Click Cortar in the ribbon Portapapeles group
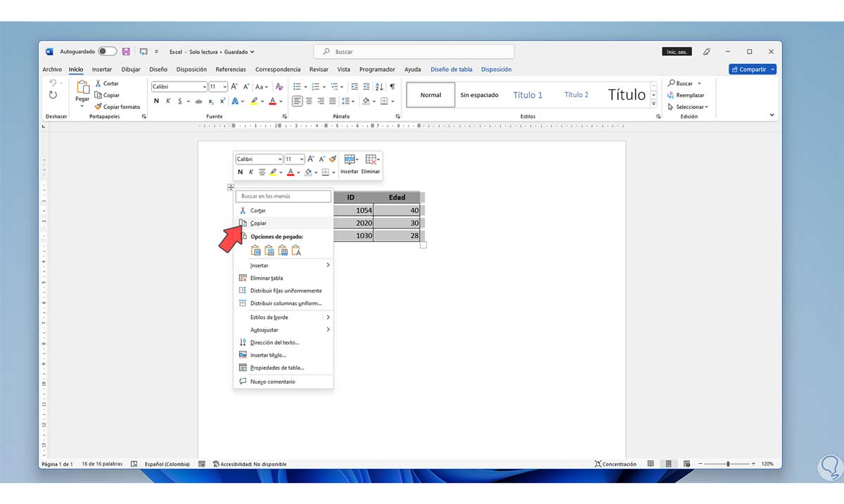Viewport: 844px width, 504px height. [x=107, y=83]
